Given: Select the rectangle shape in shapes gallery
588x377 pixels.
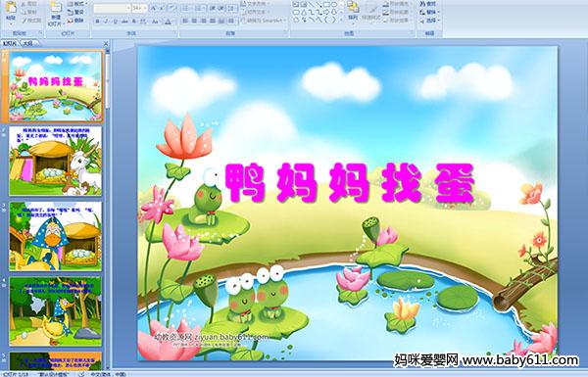Looking at the screenshot, I should coord(327,5).
